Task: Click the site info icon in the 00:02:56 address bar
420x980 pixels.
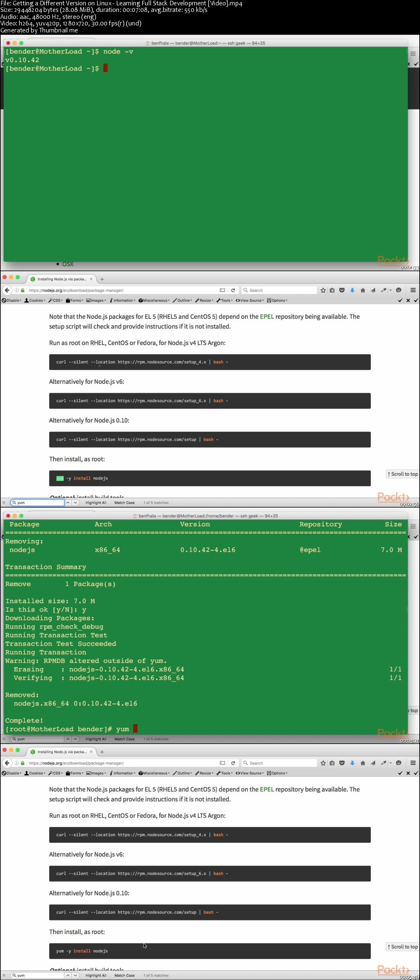Action: click(17, 290)
